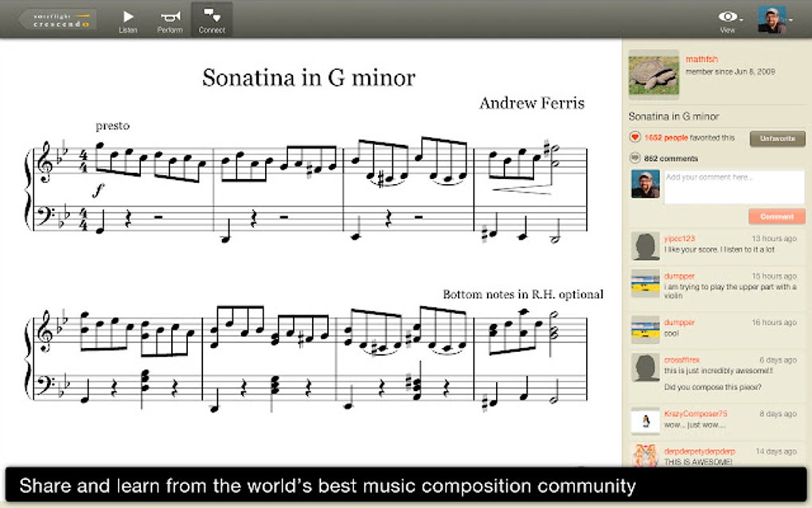The image size is (812, 508).
Task: Toggle Unfavorite for Sonatina in G minor
Action: [777, 139]
